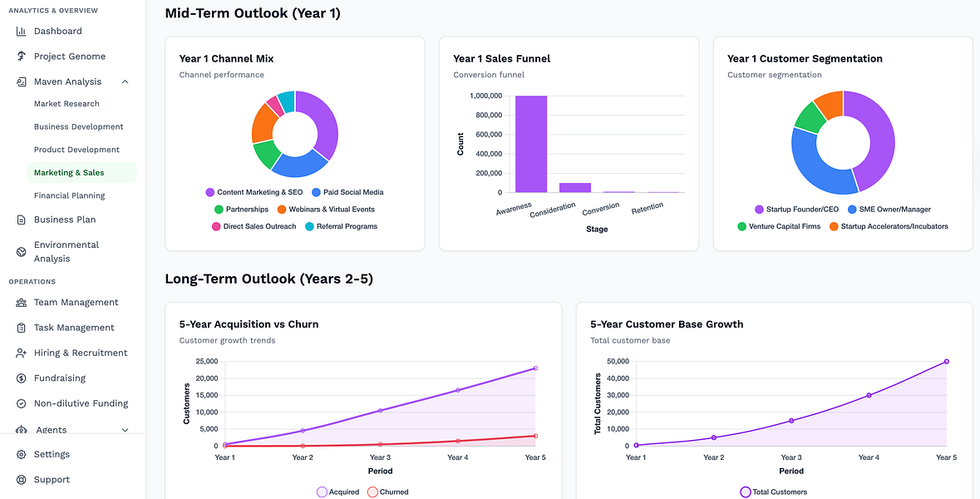980x499 pixels.
Task: Click the Business Plan document icon
Action: [22, 220]
